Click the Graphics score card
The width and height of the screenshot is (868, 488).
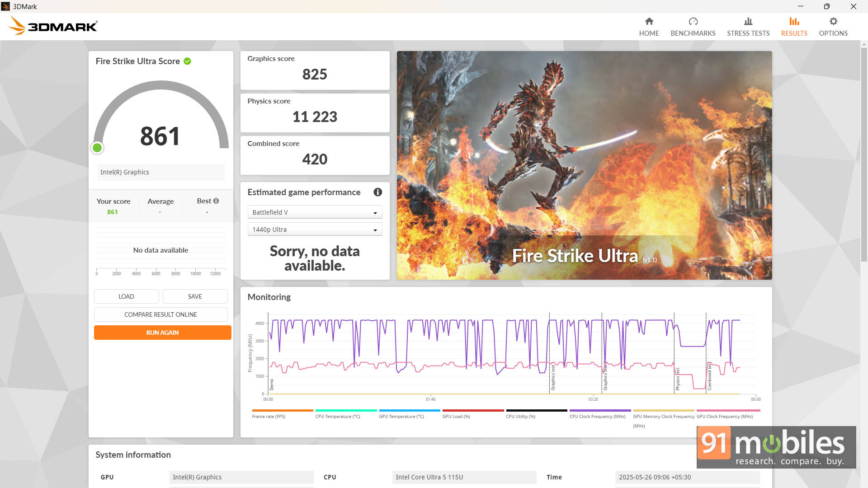pos(315,70)
